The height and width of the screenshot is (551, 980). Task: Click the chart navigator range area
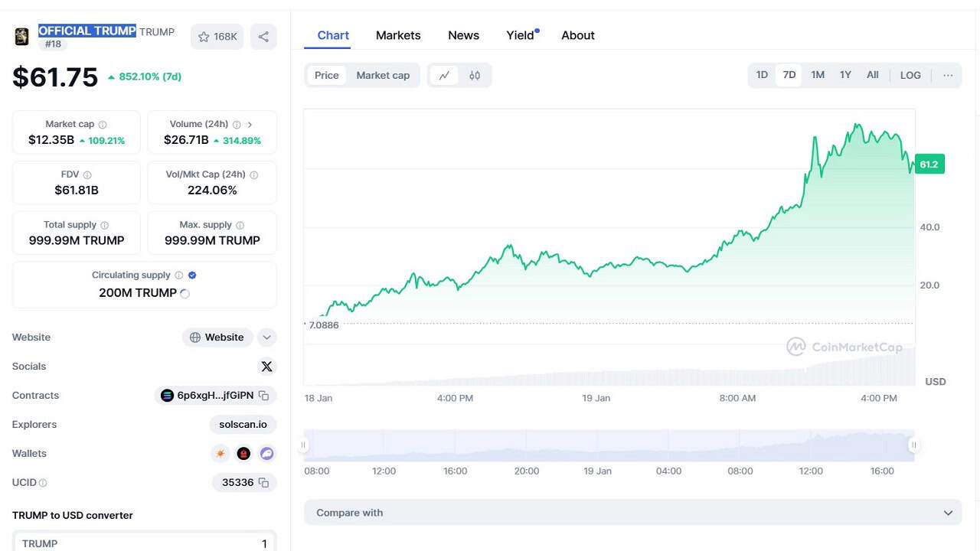click(x=609, y=445)
